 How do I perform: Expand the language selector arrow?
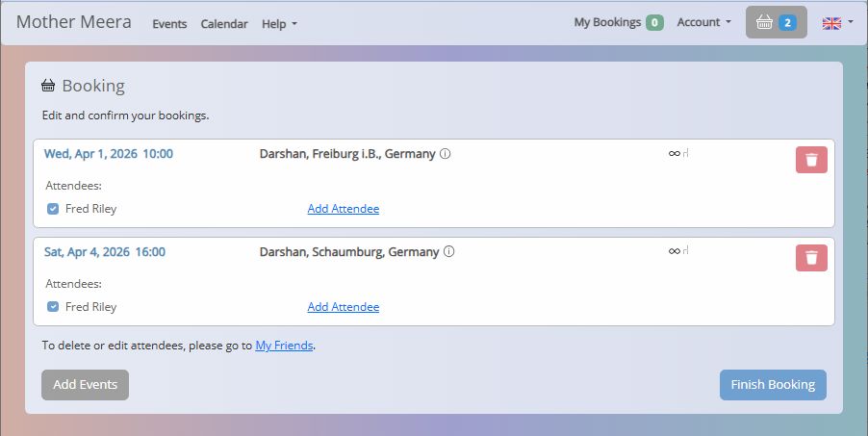(850, 23)
